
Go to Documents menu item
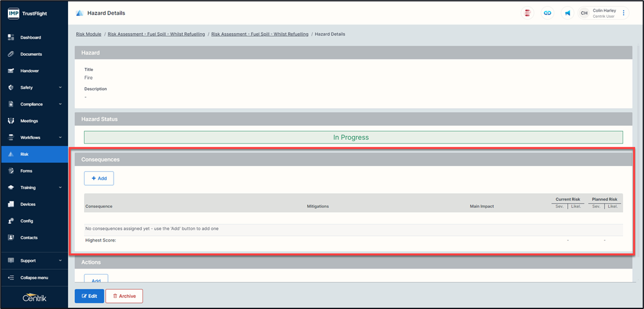click(31, 54)
